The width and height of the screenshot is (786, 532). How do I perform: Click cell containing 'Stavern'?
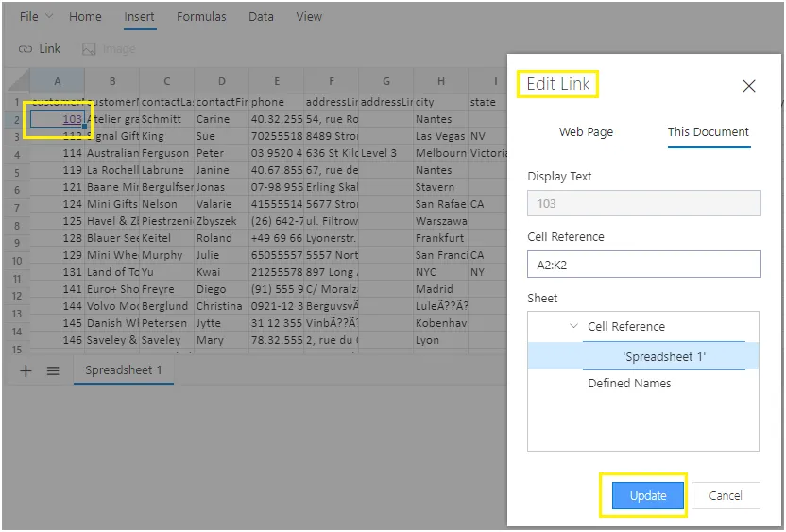click(440, 187)
